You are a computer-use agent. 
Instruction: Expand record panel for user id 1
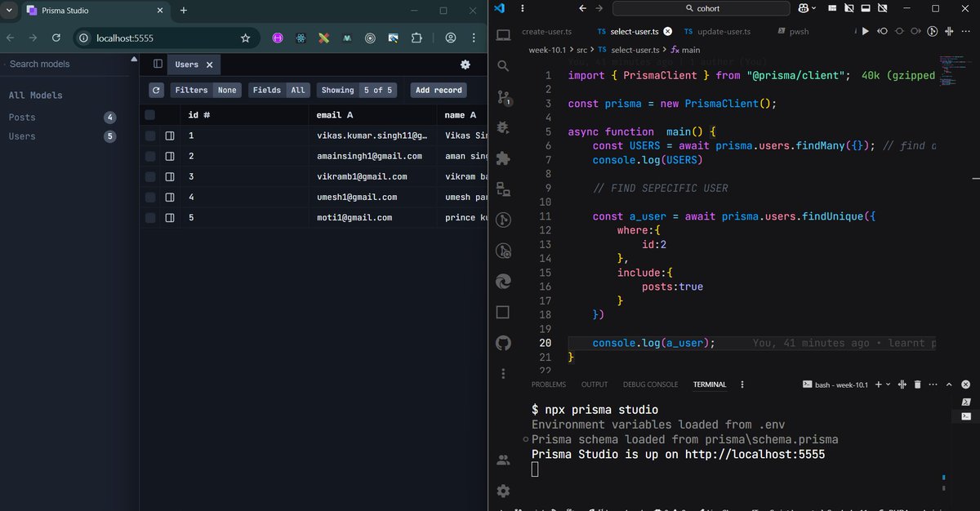click(x=170, y=136)
